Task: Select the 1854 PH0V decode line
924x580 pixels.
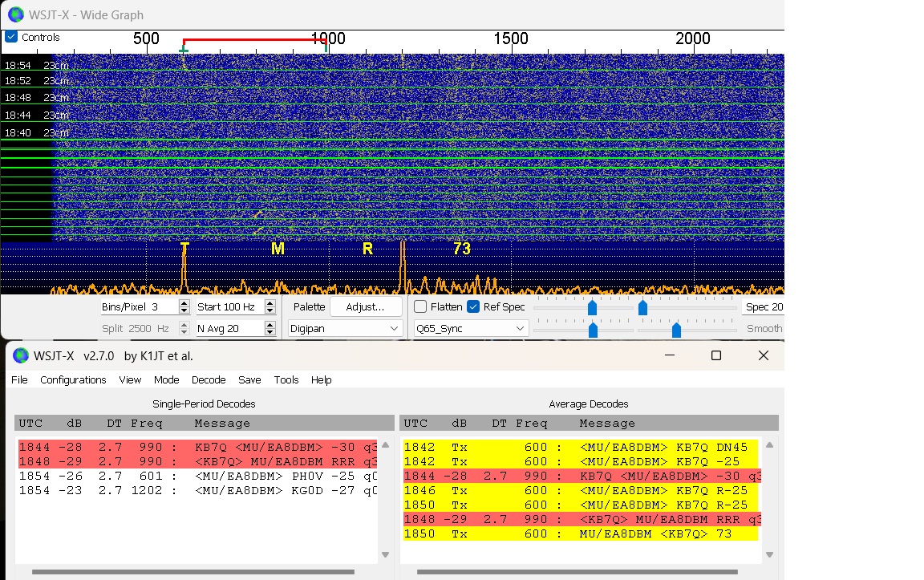Action: (197, 476)
